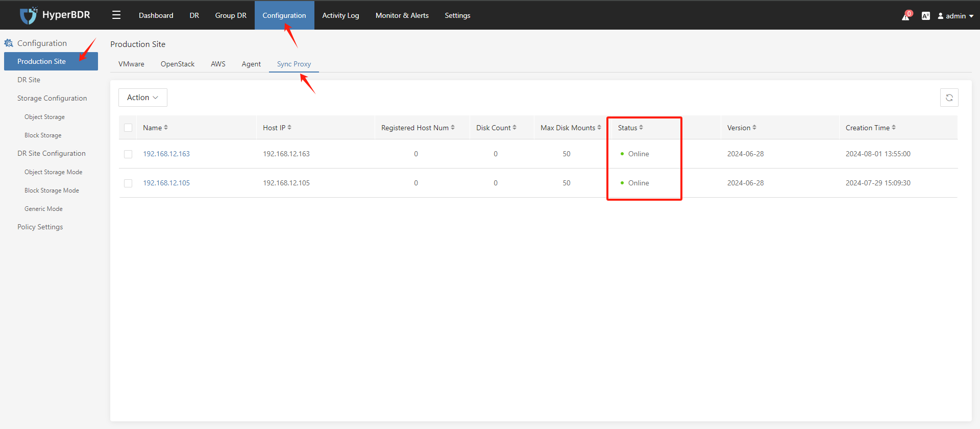This screenshot has width=980, height=429.
Task: Open the Activity Log menu
Action: 340,15
